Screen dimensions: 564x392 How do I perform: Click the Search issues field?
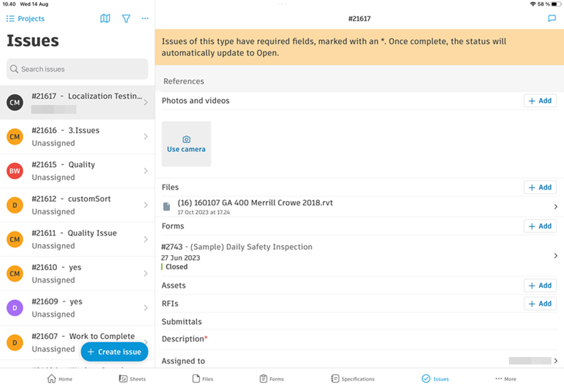tap(78, 69)
